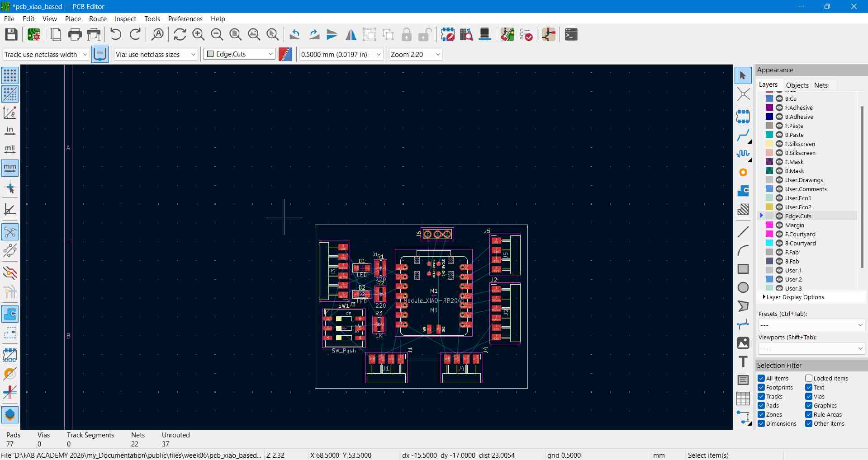Screen dimensions: 868x460
Task: Click the Redo arrow icon
Action: pos(135,34)
